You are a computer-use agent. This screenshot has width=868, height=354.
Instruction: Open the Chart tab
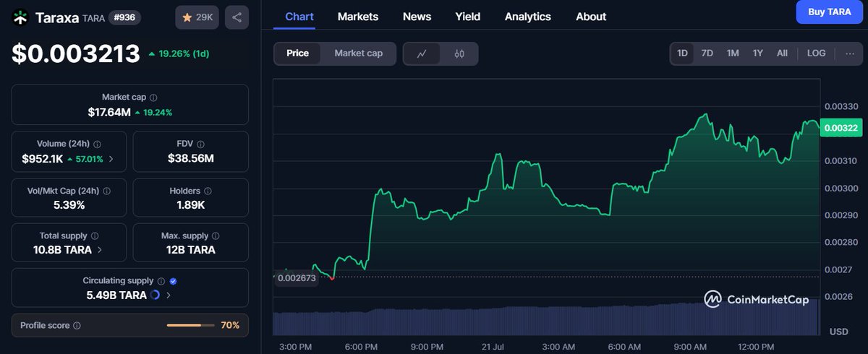pos(299,17)
